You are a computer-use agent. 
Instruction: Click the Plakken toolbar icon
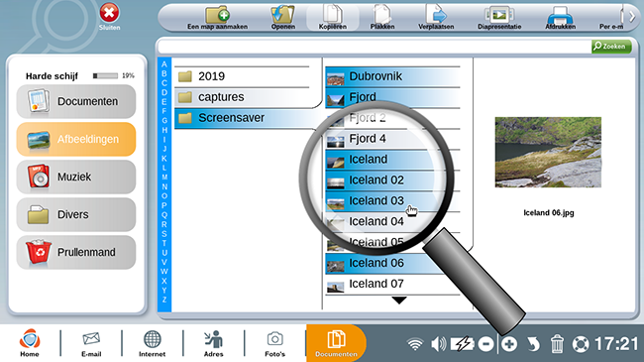point(382,14)
